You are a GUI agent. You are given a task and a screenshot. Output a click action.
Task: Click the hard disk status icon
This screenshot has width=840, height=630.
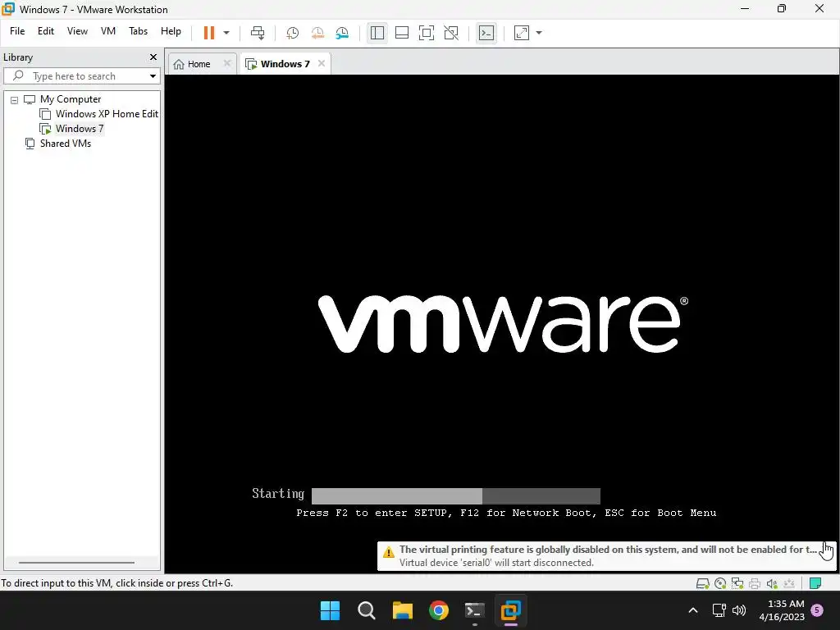pyautogui.click(x=702, y=583)
